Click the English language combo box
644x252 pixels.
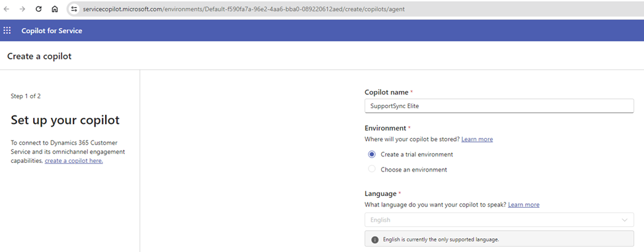(499, 220)
